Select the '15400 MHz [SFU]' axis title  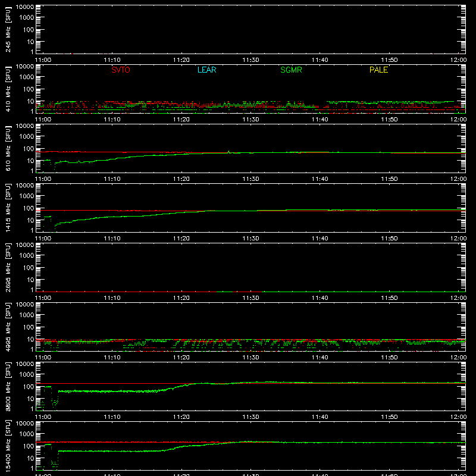8,446
